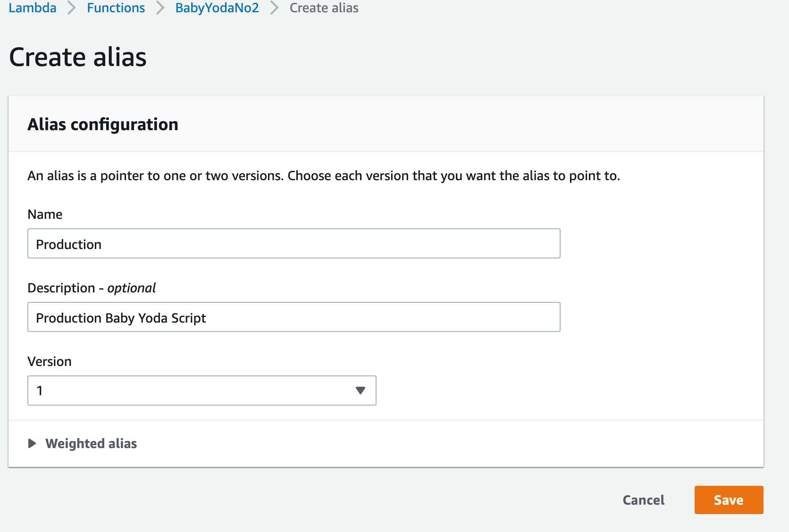Click the 'Description - optional' label

[92, 288]
